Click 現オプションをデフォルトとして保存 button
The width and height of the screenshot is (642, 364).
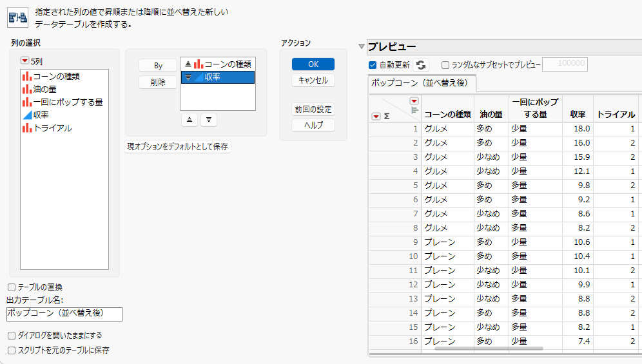point(178,147)
